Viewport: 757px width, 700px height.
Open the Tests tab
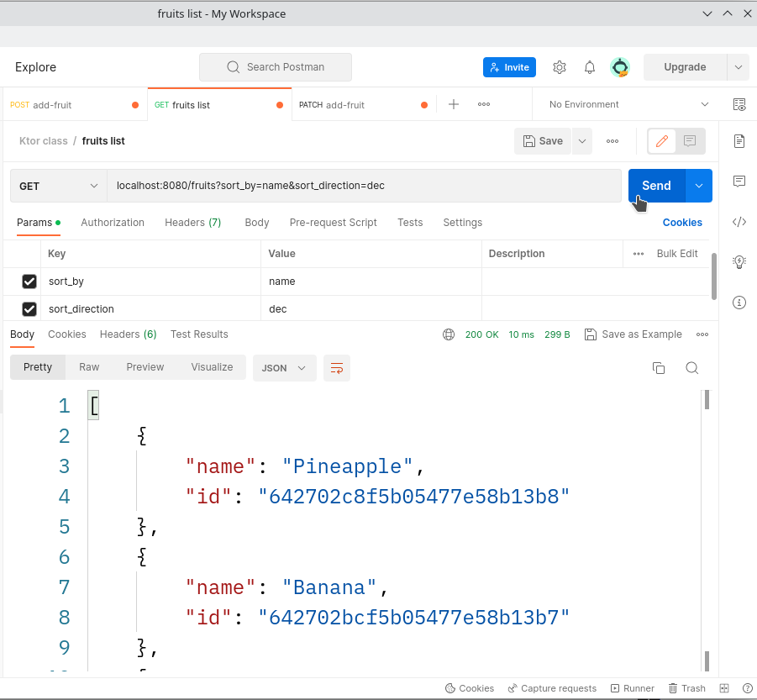click(410, 223)
